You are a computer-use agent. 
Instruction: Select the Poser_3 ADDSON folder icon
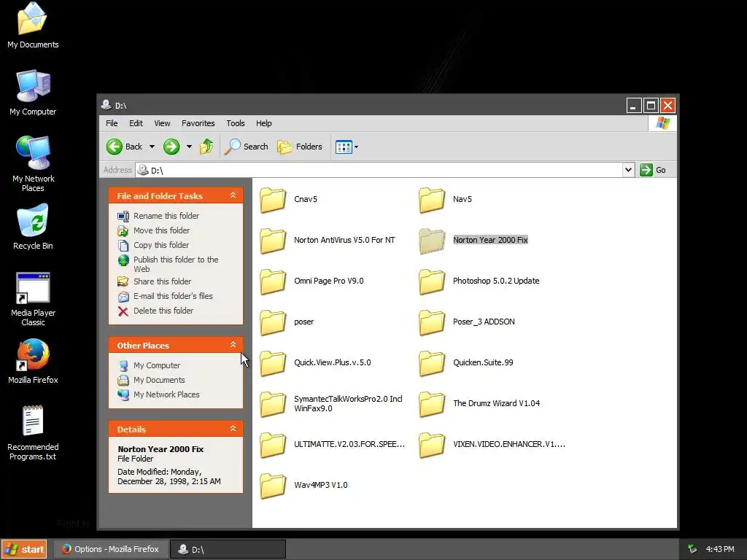point(432,322)
